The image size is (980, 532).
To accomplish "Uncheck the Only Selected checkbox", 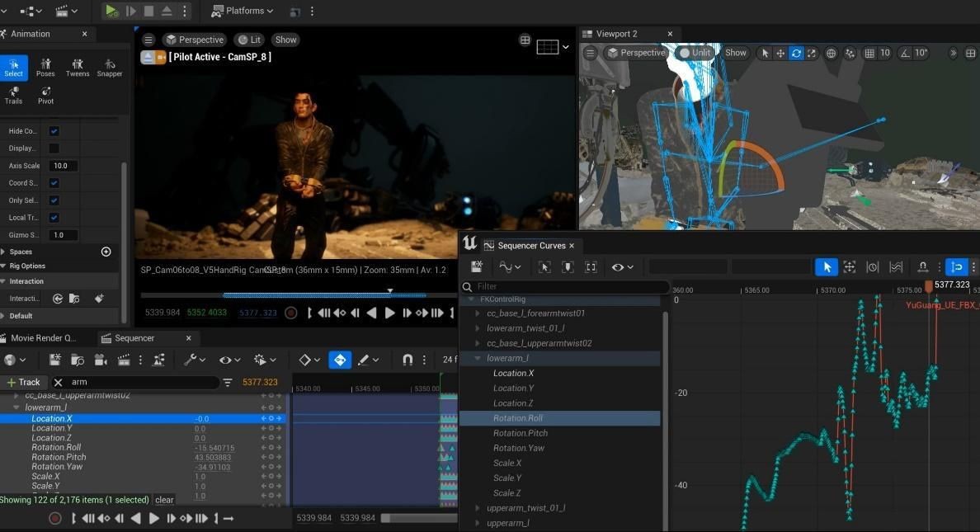I will click(54, 200).
